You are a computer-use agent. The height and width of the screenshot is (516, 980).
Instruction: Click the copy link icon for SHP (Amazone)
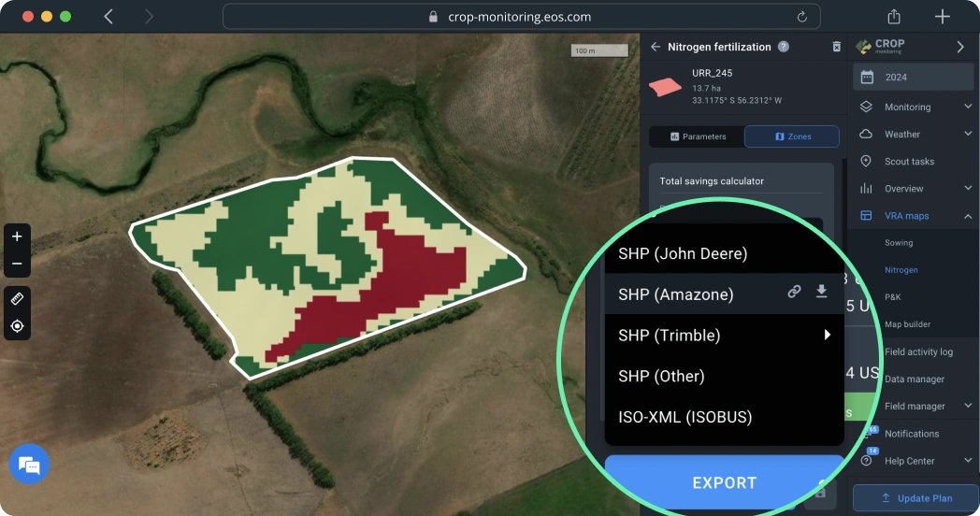(x=794, y=292)
